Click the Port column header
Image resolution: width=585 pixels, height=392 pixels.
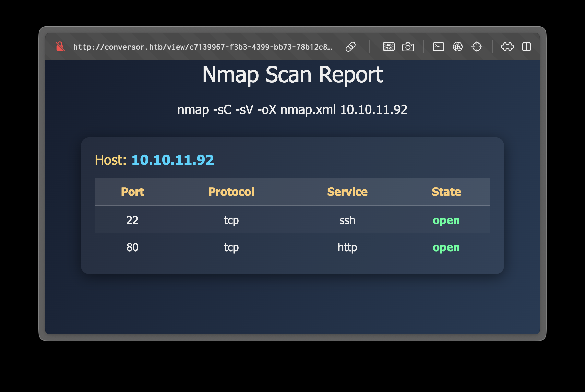pos(132,192)
